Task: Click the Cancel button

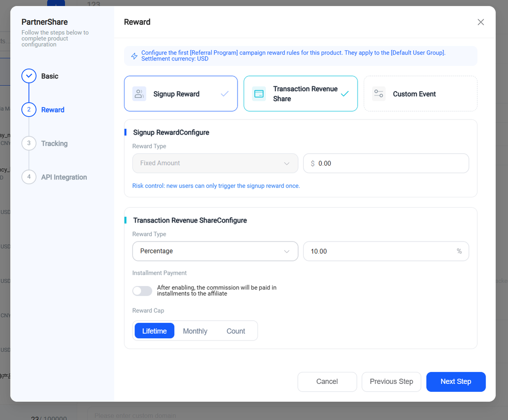Action: [327, 381]
